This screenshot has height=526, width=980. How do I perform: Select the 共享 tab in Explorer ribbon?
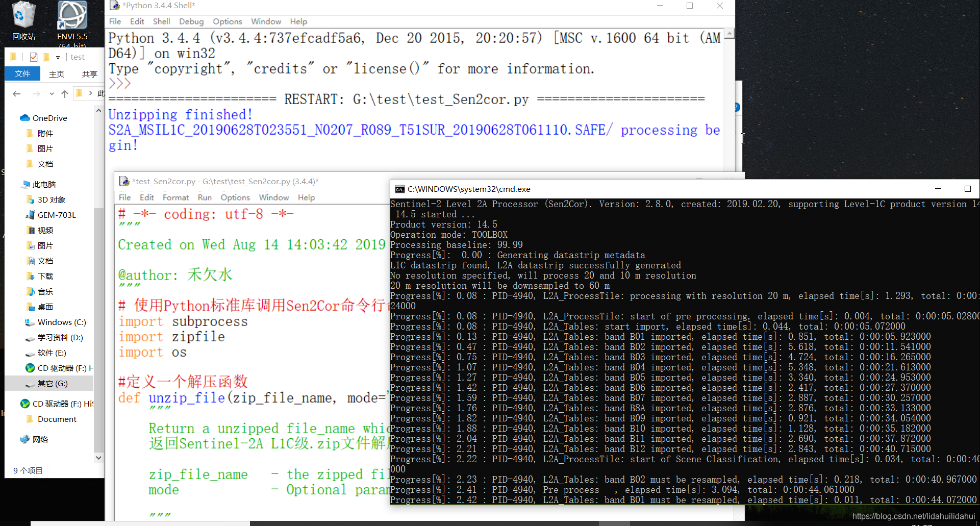[x=90, y=74]
